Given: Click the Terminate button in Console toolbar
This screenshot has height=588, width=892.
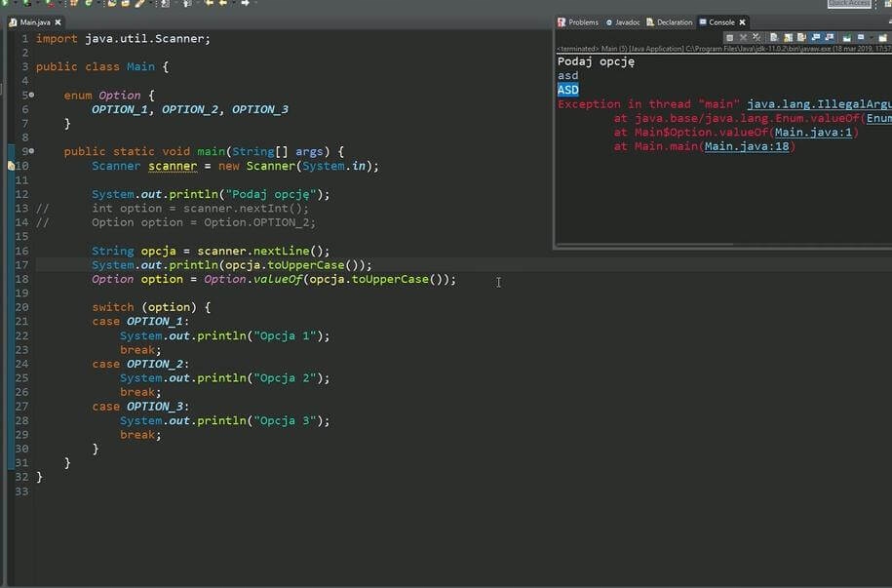Looking at the screenshot, I should pyautogui.click(x=729, y=37).
